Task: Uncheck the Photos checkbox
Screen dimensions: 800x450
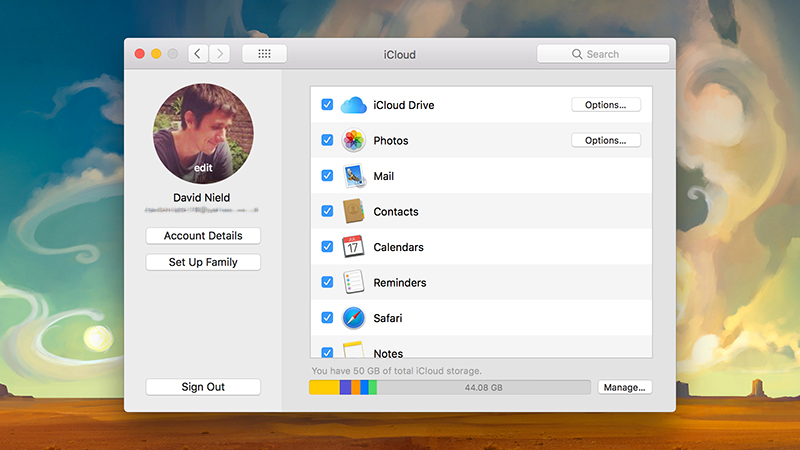Action: coord(327,140)
